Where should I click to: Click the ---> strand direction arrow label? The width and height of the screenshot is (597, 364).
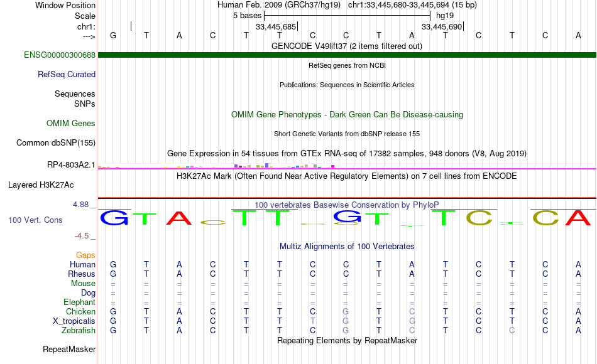(89, 36)
